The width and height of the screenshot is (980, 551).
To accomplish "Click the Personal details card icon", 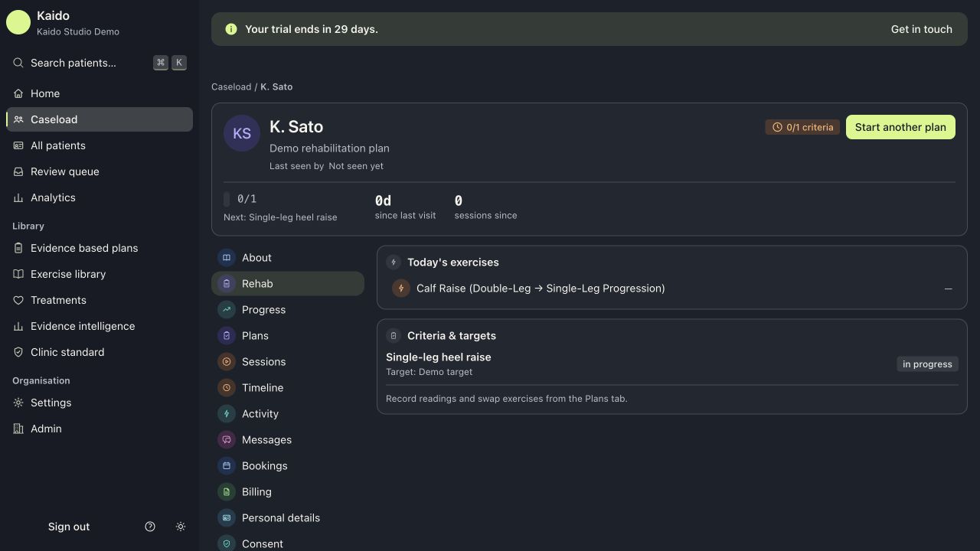I will pyautogui.click(x=227, y=518).
